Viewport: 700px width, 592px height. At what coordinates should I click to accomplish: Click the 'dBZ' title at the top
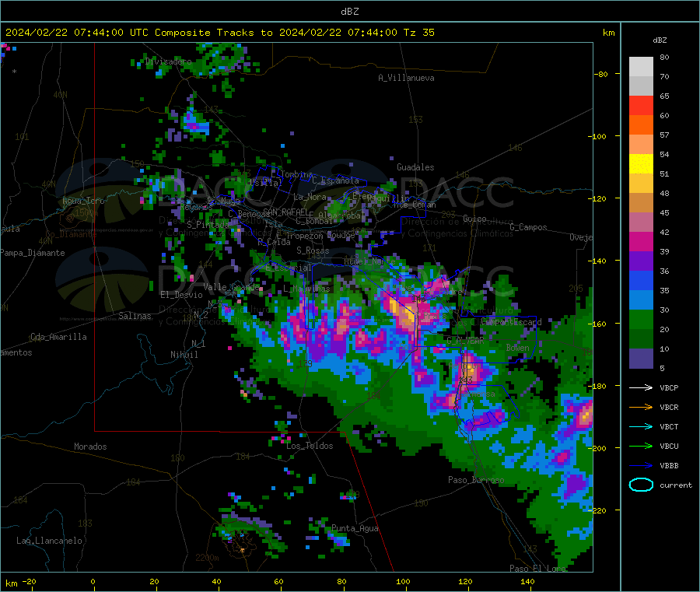coord(349,12)
